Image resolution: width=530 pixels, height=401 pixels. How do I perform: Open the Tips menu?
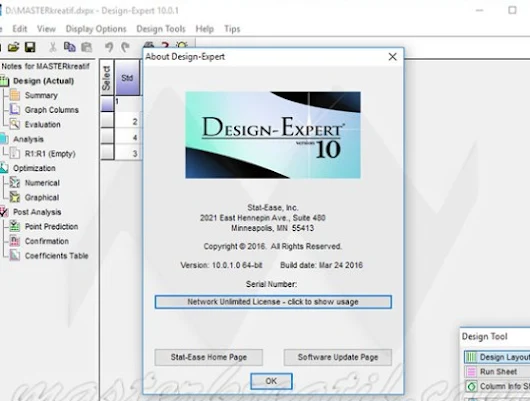[x=232, y=29]
